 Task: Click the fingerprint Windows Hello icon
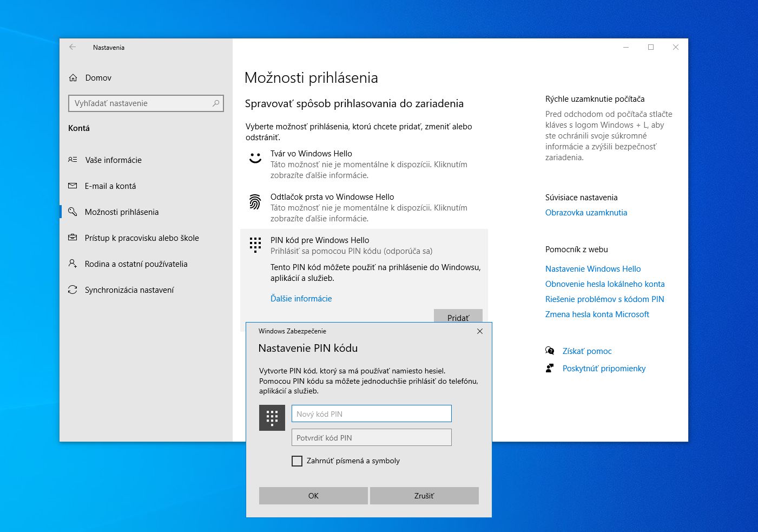255,202
